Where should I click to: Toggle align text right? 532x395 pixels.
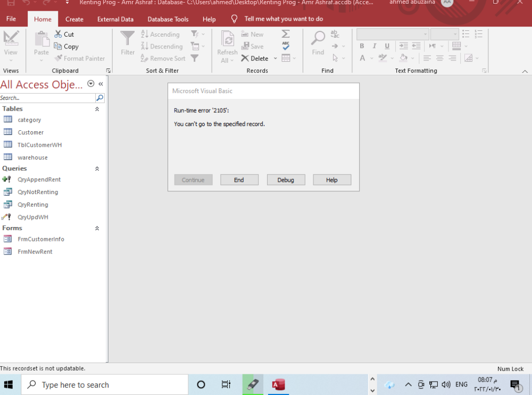452,58
